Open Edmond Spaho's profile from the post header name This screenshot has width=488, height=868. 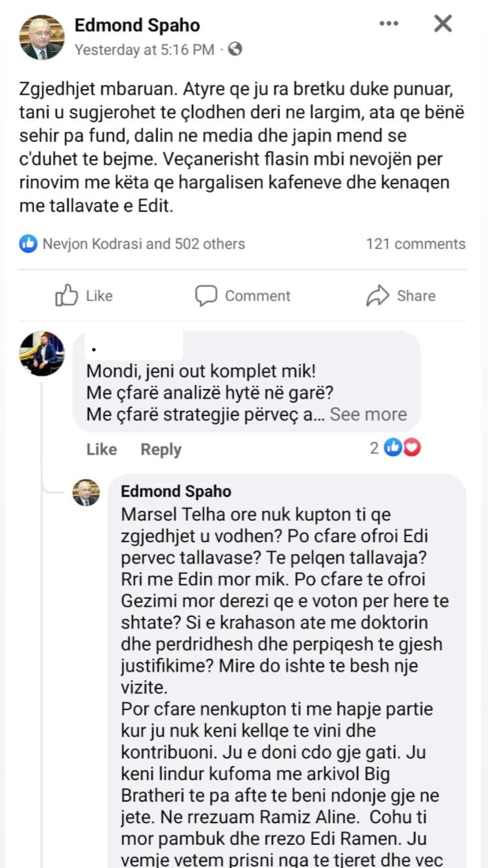[137, 25]
